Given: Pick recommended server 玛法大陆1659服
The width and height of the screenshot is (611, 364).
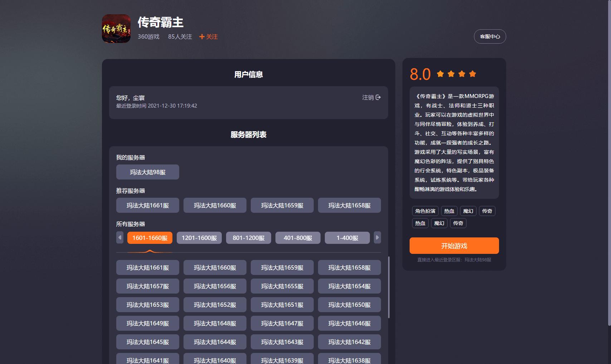Looking at the screenshot, I should click(x=282, y=205).
